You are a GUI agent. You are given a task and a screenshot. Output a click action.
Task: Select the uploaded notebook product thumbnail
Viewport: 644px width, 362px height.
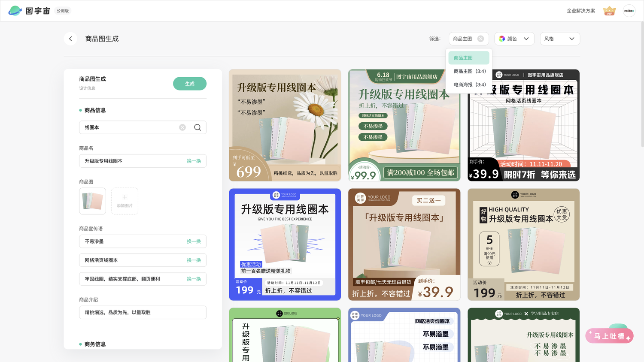pos(92,201)
